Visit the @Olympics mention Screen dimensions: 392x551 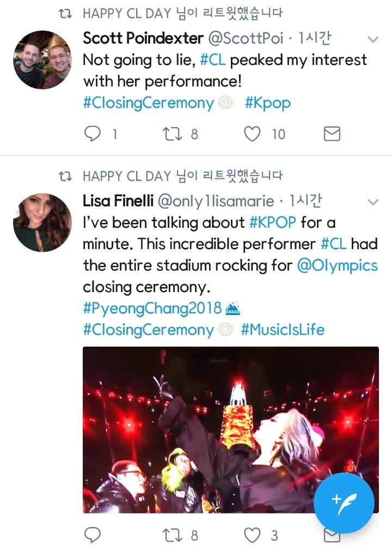point(337,265)
